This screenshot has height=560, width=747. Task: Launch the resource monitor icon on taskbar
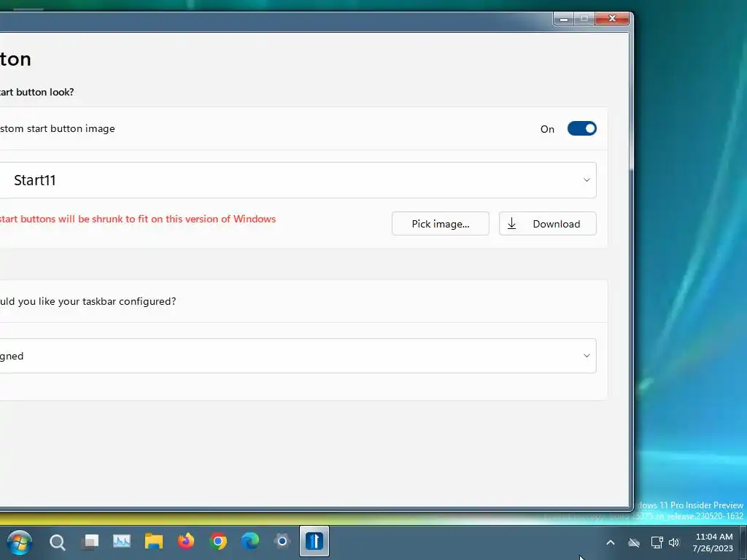(122, 542)
